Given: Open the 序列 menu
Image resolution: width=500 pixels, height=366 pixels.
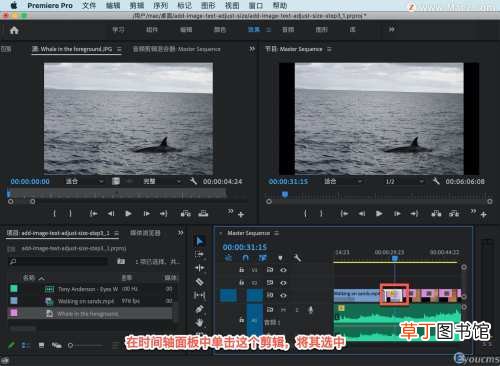Looking at the screenshot, I should coord(161,5).
